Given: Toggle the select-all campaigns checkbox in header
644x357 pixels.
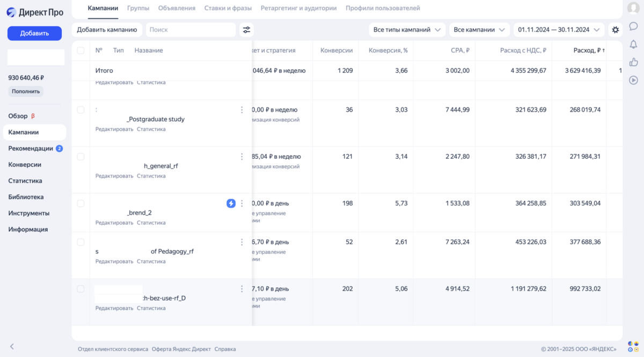Looking at the screenshot, I should tap(80, 50).
